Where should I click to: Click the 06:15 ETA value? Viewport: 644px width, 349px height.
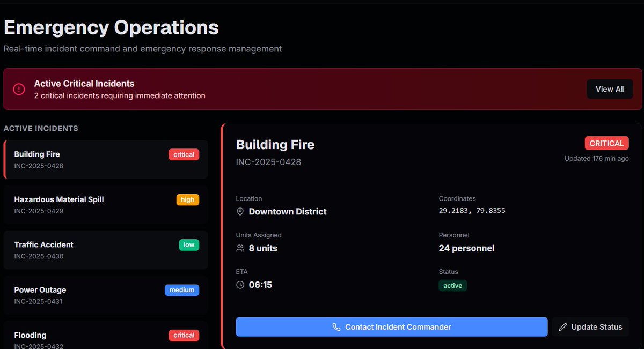tap(260, 285)
